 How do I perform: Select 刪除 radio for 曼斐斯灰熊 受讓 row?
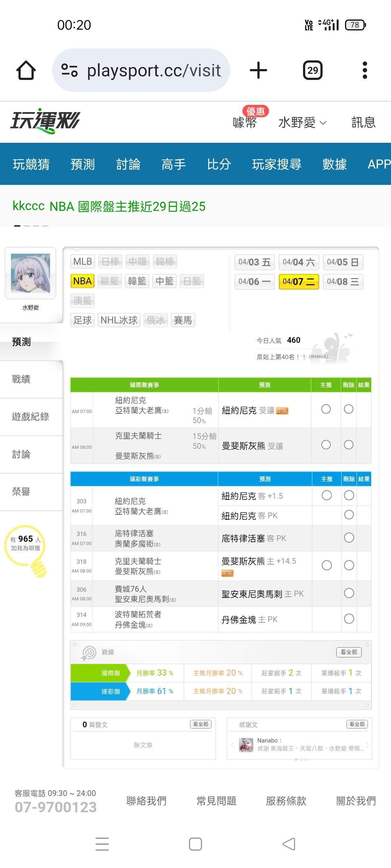tap(349, 445)
